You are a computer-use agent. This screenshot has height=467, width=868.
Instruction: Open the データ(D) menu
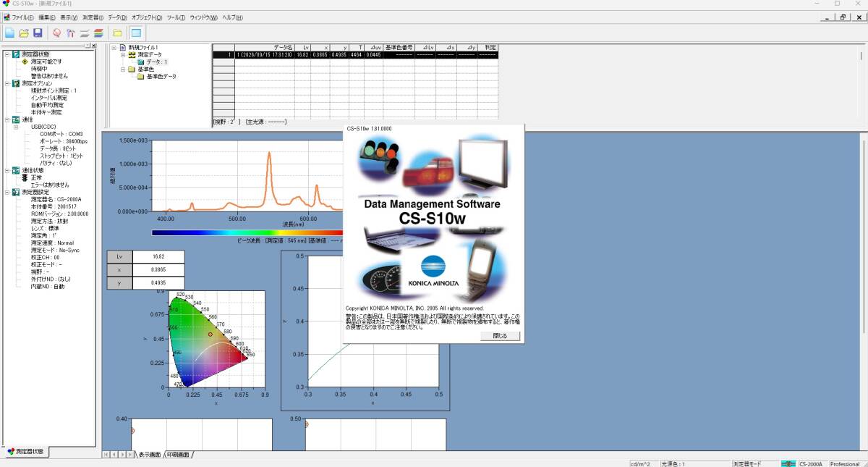pos(117,17)
